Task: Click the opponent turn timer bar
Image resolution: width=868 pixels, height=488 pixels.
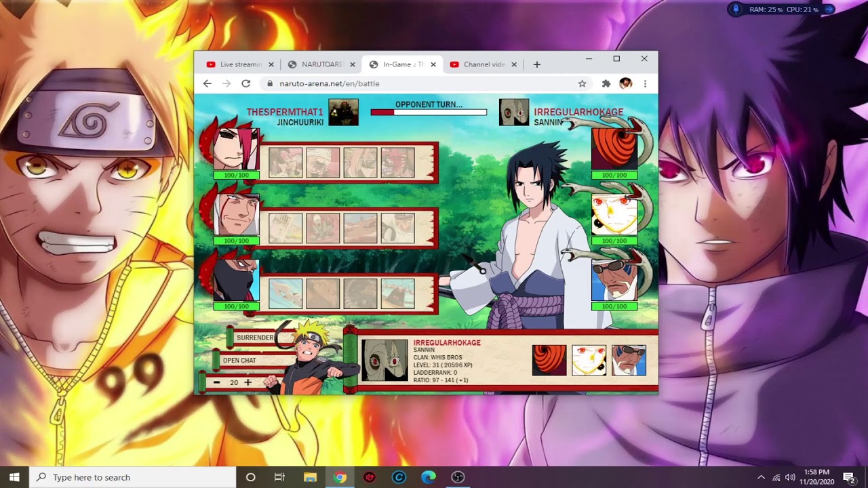Action: click(x=429, y=113)
